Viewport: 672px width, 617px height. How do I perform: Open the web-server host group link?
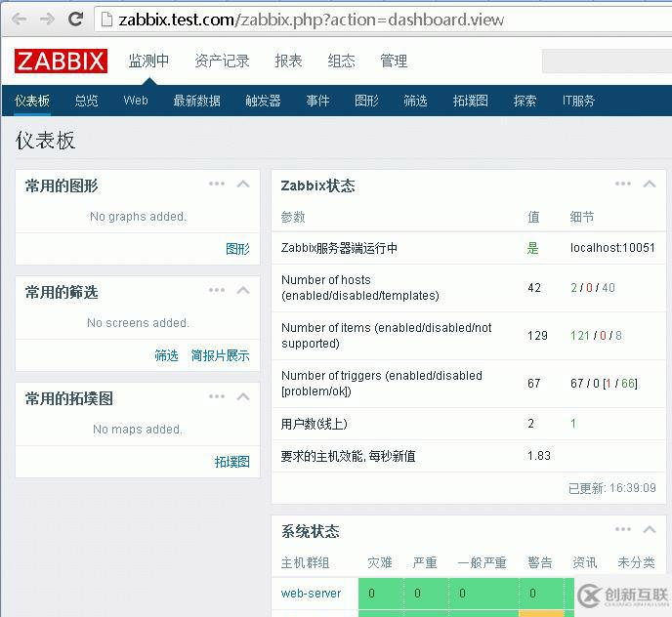pos(311,594)
